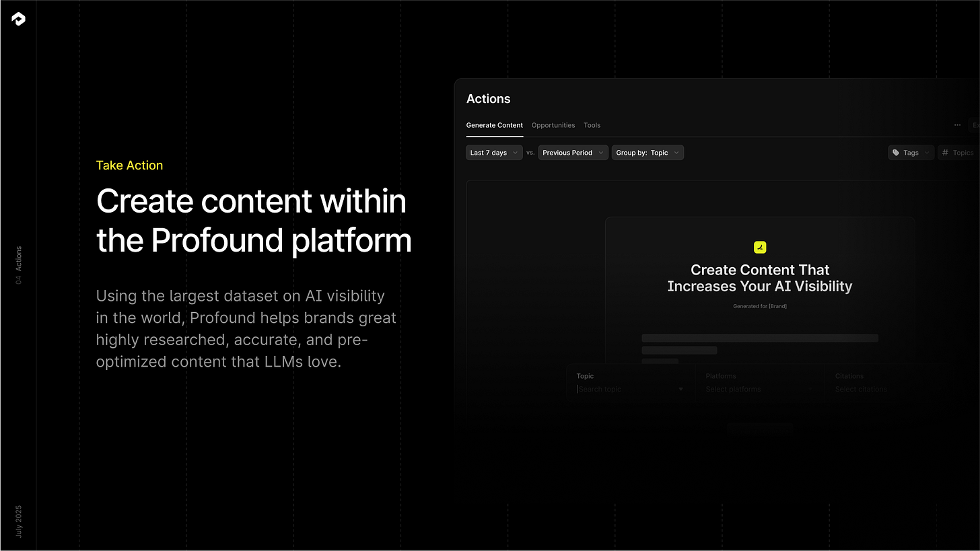980x551 pixels.
Task: Open the Tags filter dropdown
Action: 911,153
